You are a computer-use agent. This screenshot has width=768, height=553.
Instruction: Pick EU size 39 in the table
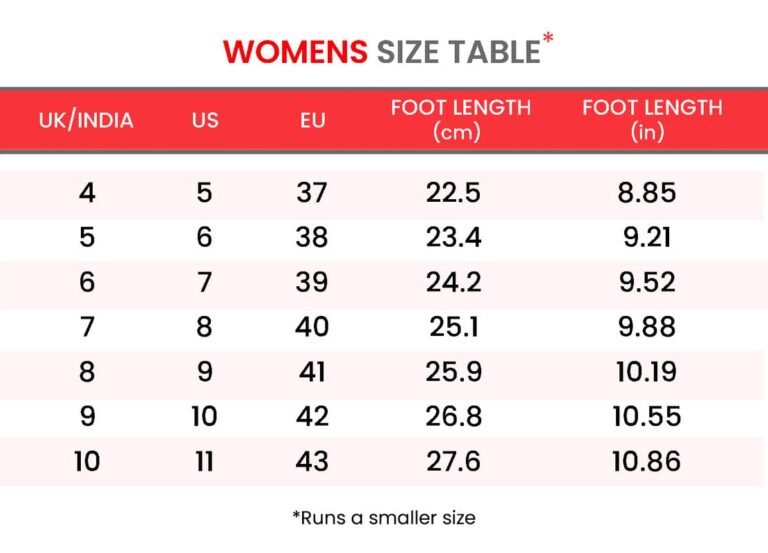pos(312,282)
